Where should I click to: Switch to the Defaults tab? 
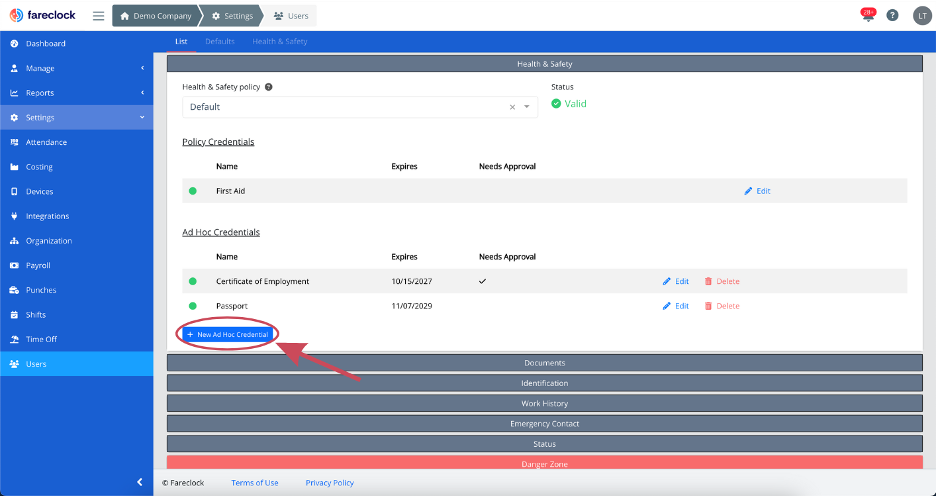pyautogui.click(x=220, y=41)
